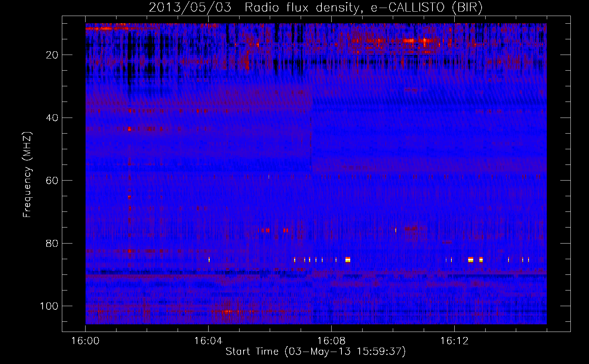The width and height of the screenshot is (589, 364).
Task: Click the 'Start Time (03-May-13 15:59:37)' label
Action: click(x=316, y=352)
